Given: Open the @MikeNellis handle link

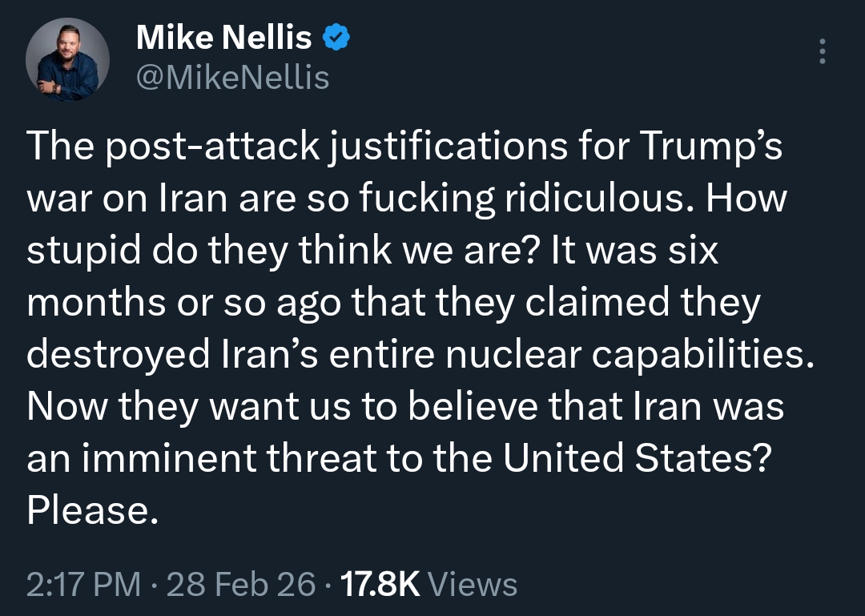Looking at the screenshot, I should (x=232, y=78).
